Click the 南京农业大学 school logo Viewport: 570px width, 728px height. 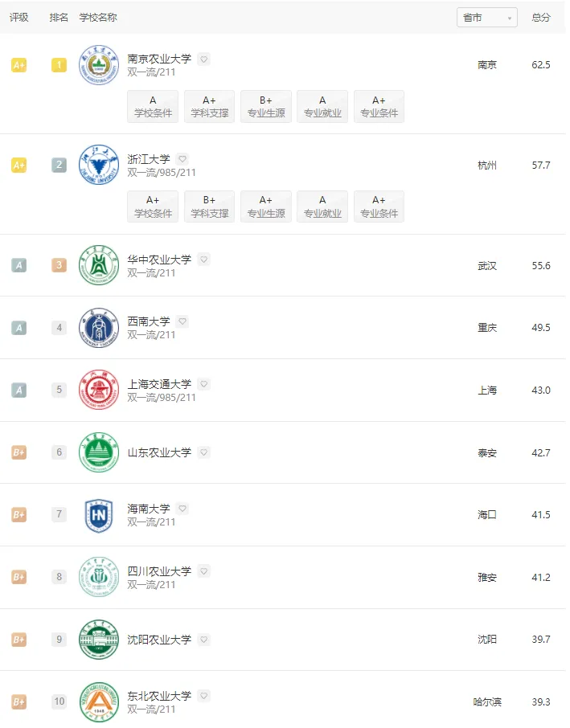coord(98,65)
